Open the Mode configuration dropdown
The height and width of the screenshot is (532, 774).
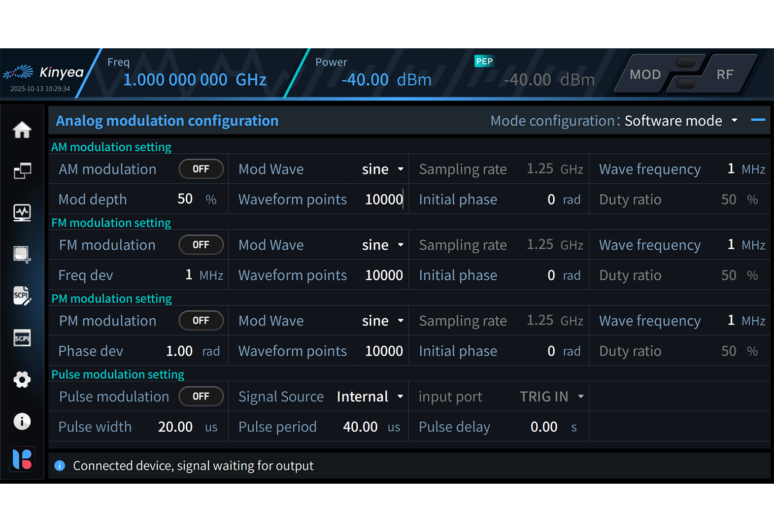point(681,121)
